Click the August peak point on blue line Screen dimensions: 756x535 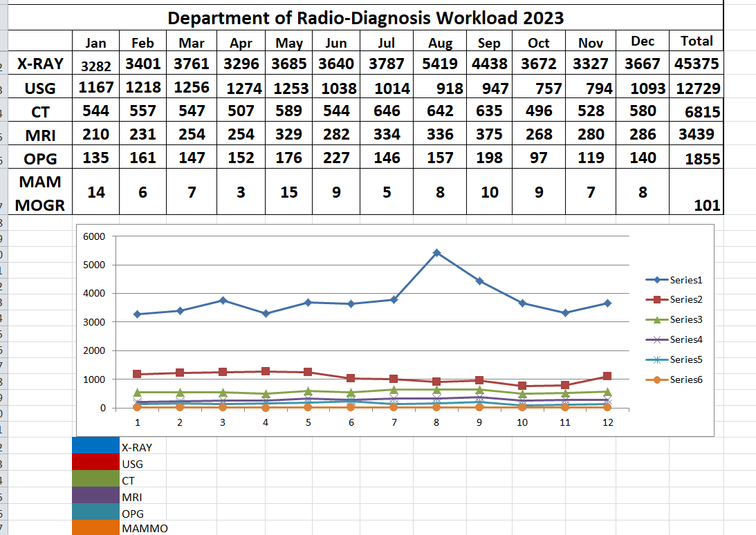pos(437,253)
